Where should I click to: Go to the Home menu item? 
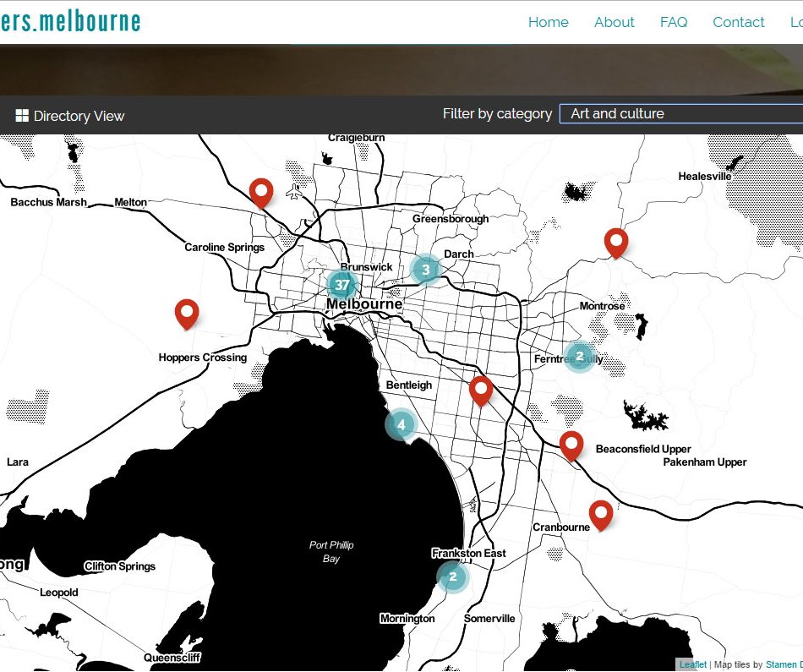click(548, 23)
